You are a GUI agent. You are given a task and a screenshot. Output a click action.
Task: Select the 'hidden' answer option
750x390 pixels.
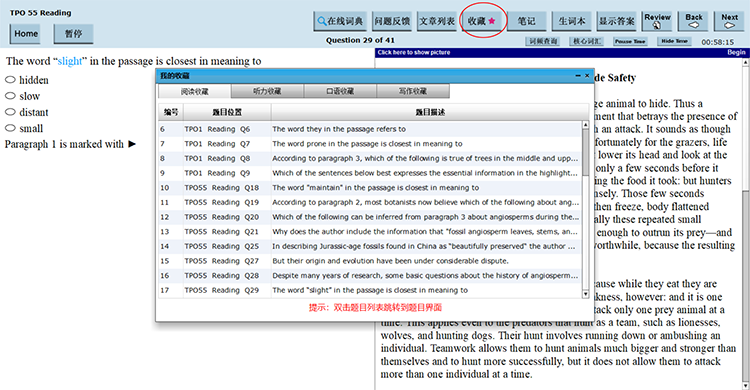(10, 79)
